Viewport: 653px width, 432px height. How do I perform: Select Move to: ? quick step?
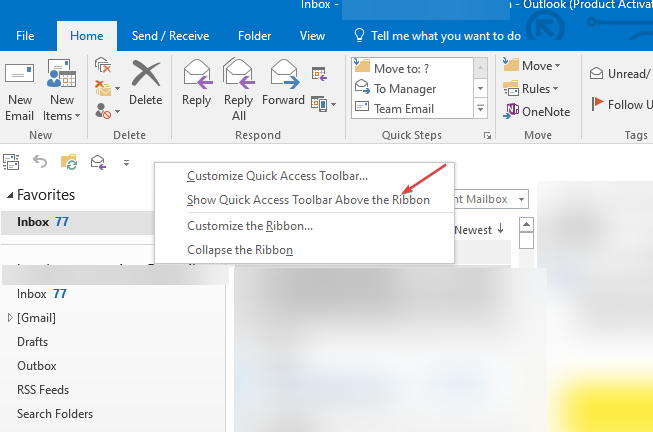pyautogui.click(x=412, y=68)
